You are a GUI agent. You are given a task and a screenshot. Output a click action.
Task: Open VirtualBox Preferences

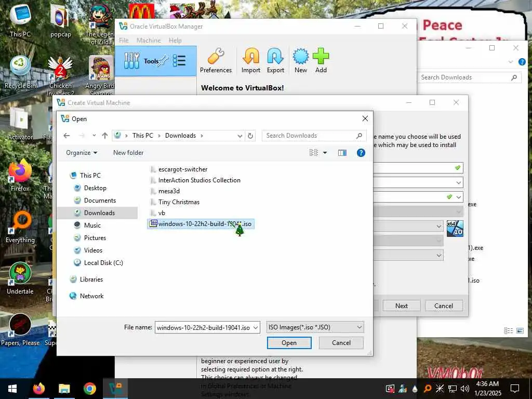tap(216, 60)
